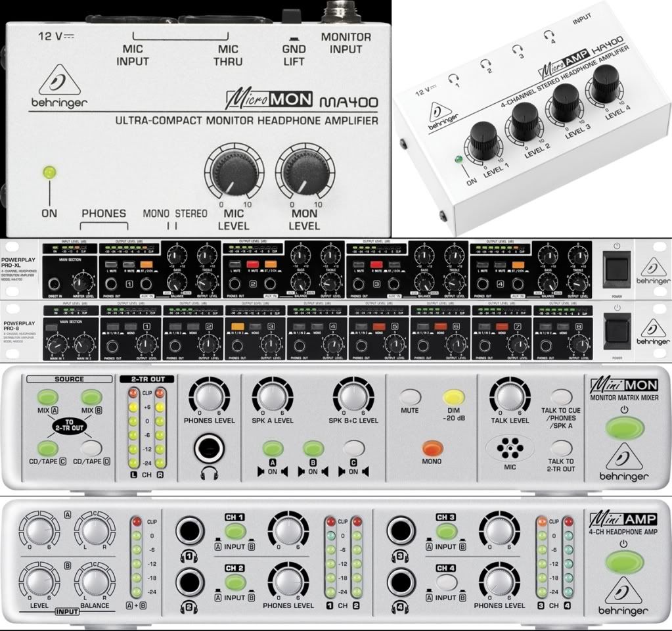The height and width of the screenshot is (631, 672).
Task: Click the green ON LED on the HA400
Action: coord(459,160)
